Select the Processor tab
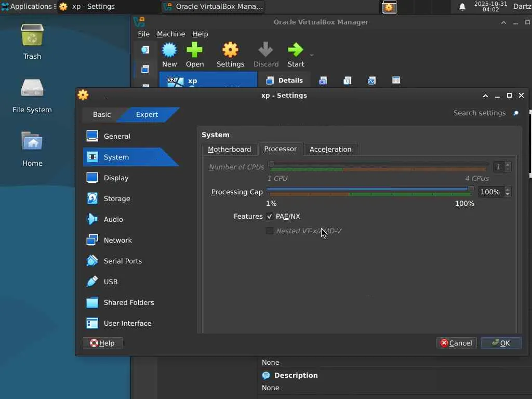 280,149
